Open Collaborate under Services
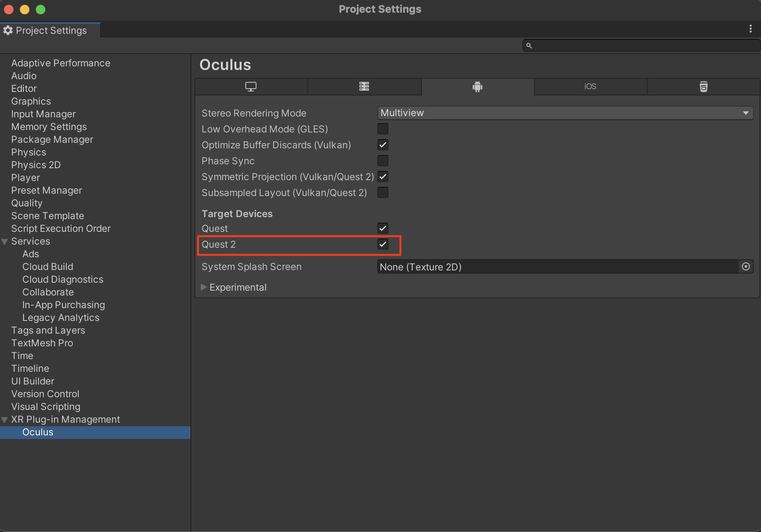This screenshot has height=532, width=761. (48, 292)
